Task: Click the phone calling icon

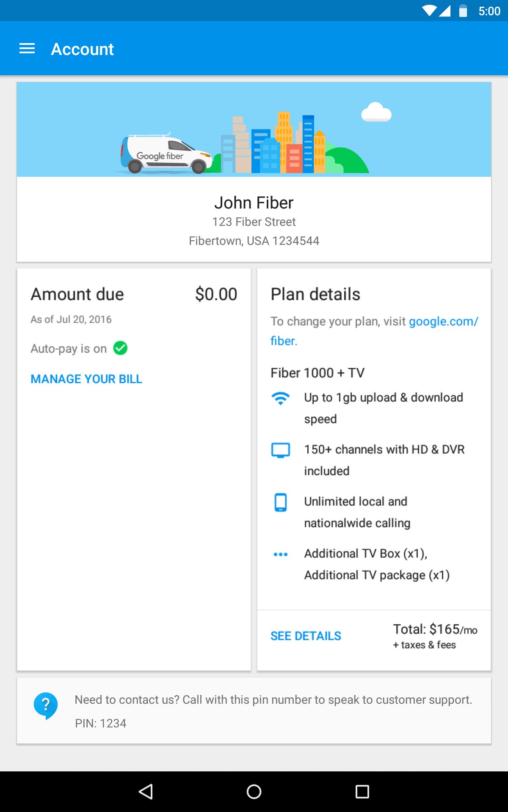Action: click(280, 502)
